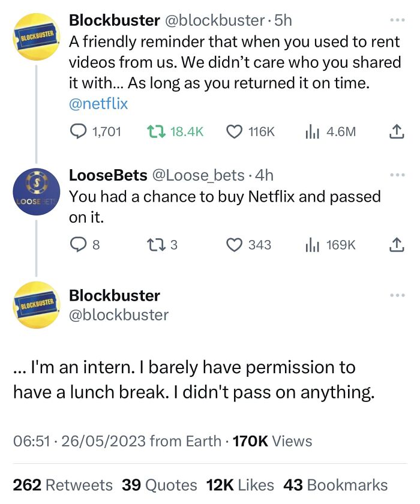Open more options on the intern tweet
Viewport: 420px width, 504px height.
(x=398, y=295)
